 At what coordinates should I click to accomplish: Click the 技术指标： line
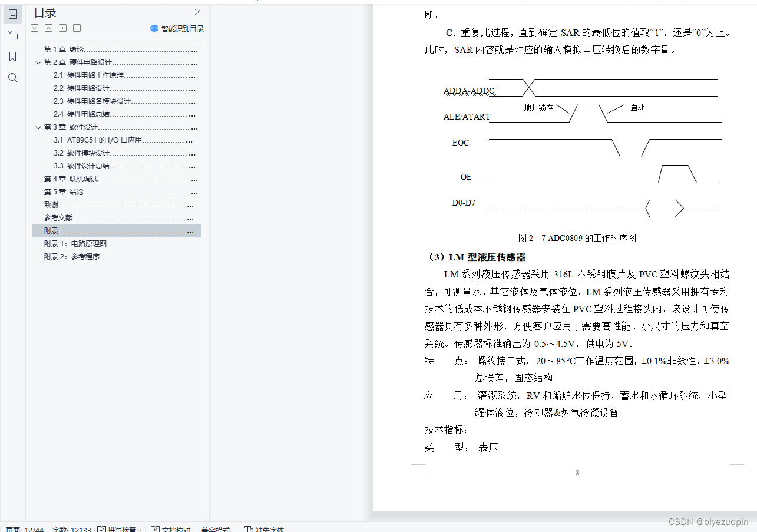tap(447, 429)
